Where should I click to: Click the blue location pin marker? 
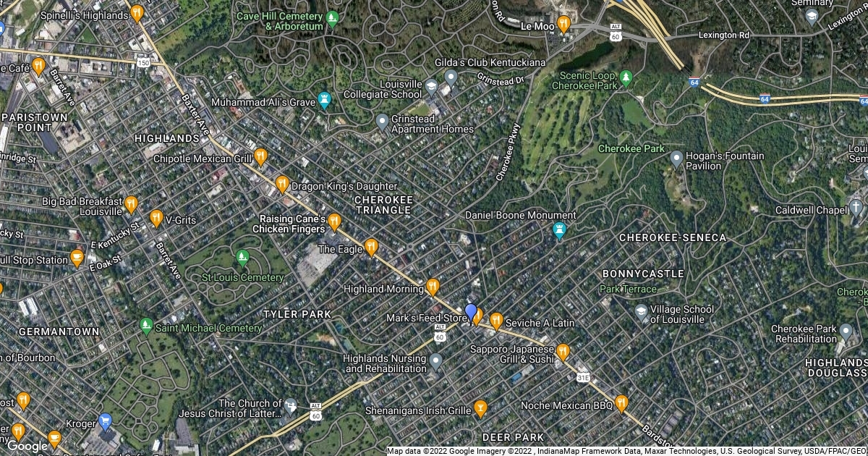(x=471, y=313)
